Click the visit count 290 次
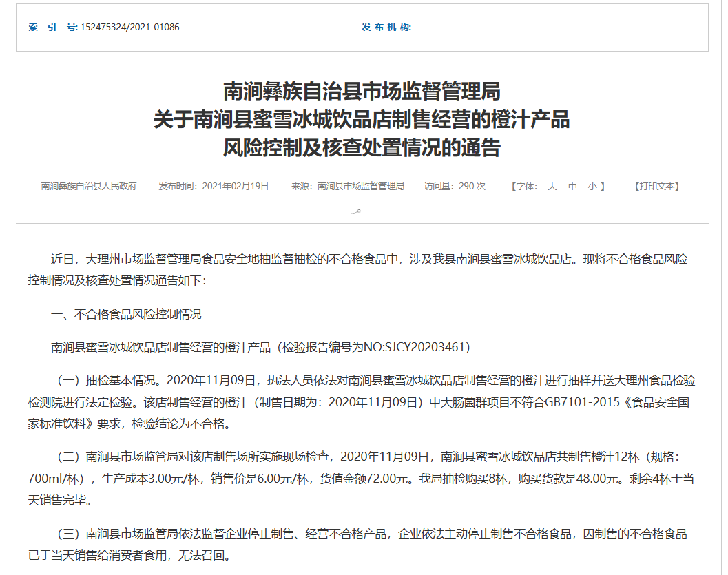 pos(472,186)
